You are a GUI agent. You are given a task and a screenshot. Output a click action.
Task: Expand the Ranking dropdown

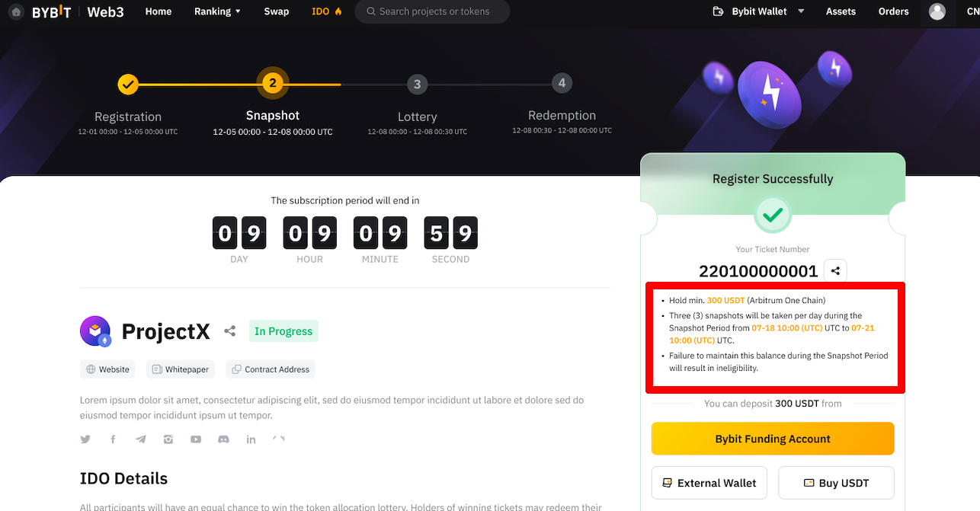(x=217, y=11)
